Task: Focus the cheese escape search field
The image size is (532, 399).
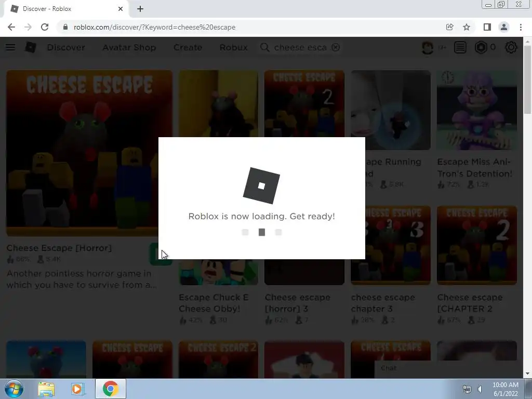Action: tap(300, 47)
